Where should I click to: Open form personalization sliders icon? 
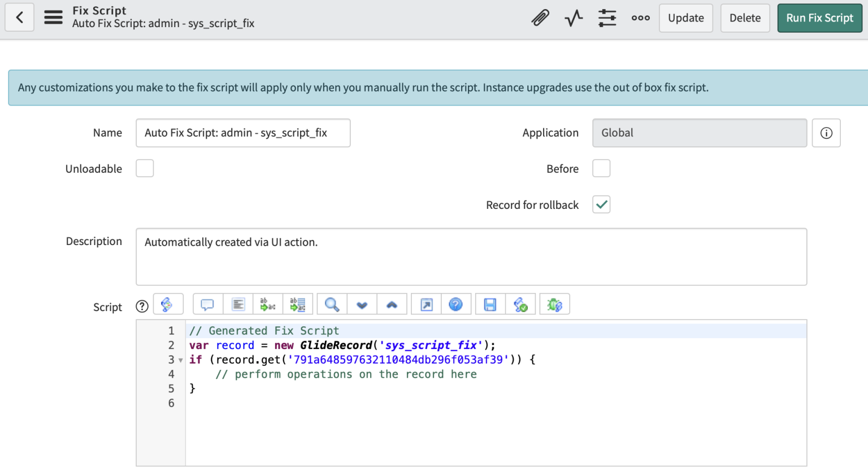click(x=607, y=18)
